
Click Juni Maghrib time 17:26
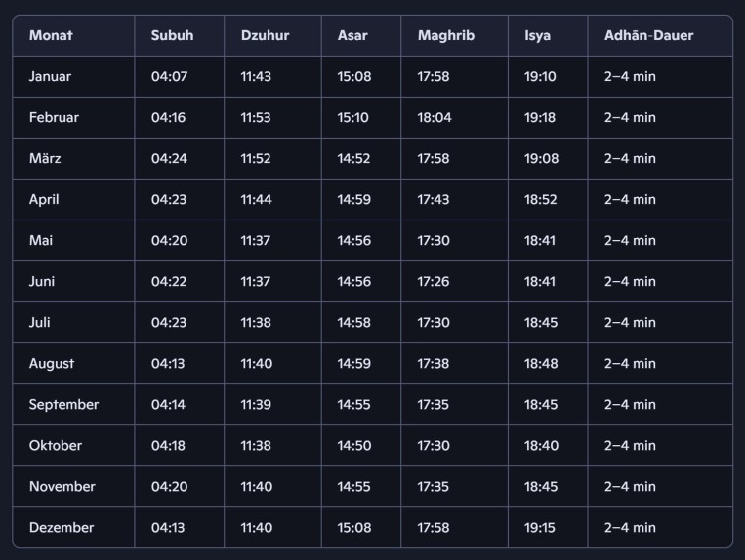[434, 281]
